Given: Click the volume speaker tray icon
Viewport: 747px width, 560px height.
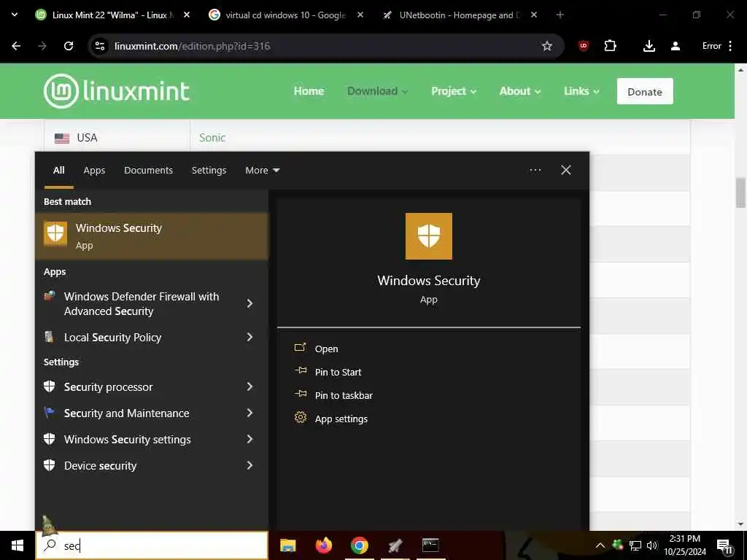Looking at the screenshot, I should [x=652, y=545].
